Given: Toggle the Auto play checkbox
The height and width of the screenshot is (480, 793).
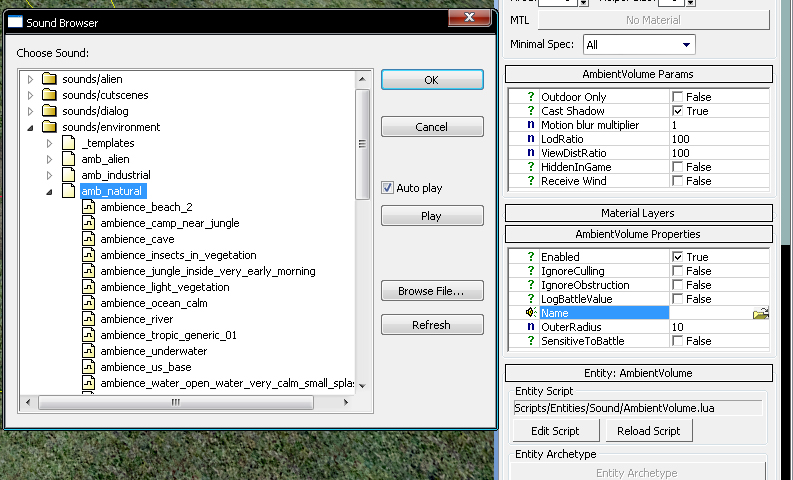Looking at the screenshot, I should pyautogui.click(x=388, y=188).
